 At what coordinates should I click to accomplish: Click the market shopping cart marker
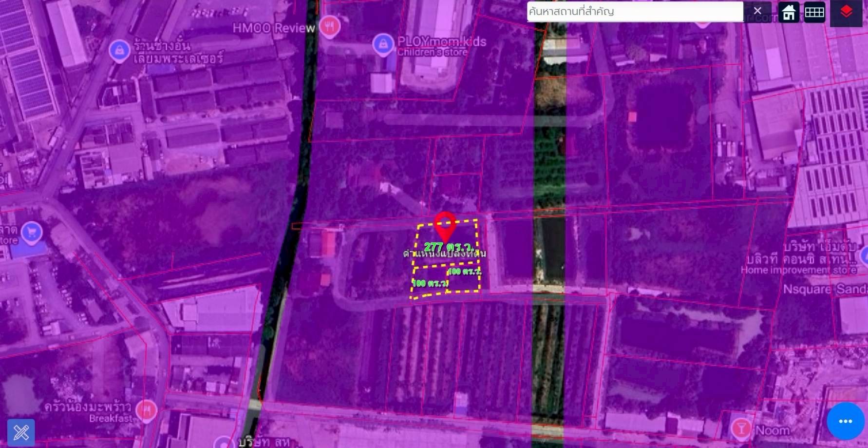pyautogui.click(x=32, y=233)
